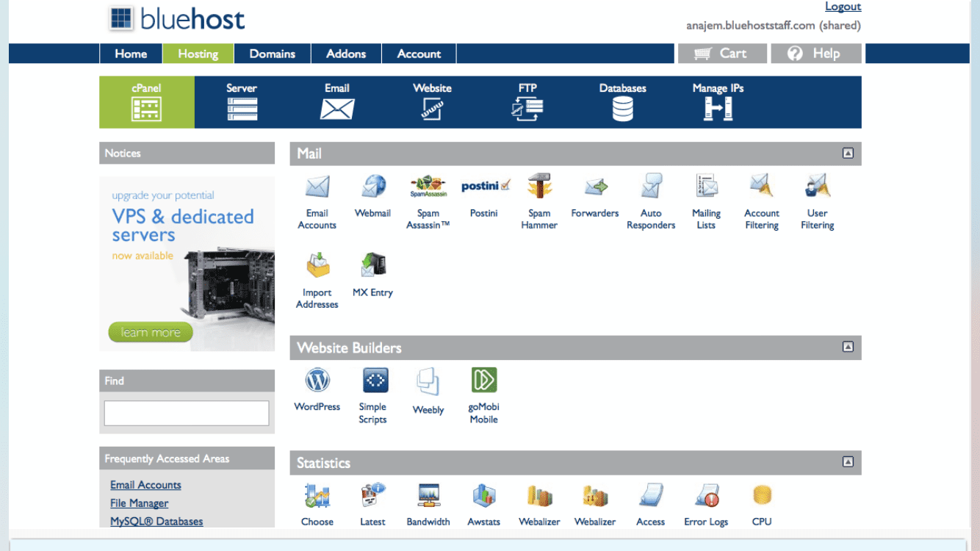
Task: Collapse the Mail section
Action: [848, 154]
